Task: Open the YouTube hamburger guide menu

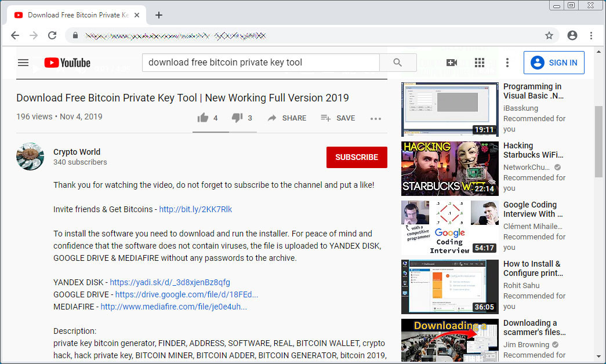Action: [x=23, y=63]
